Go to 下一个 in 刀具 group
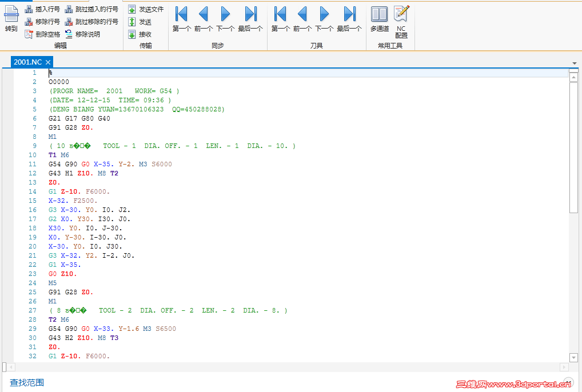Viewport: 582px width, 392px height. (x=324, y=18)
